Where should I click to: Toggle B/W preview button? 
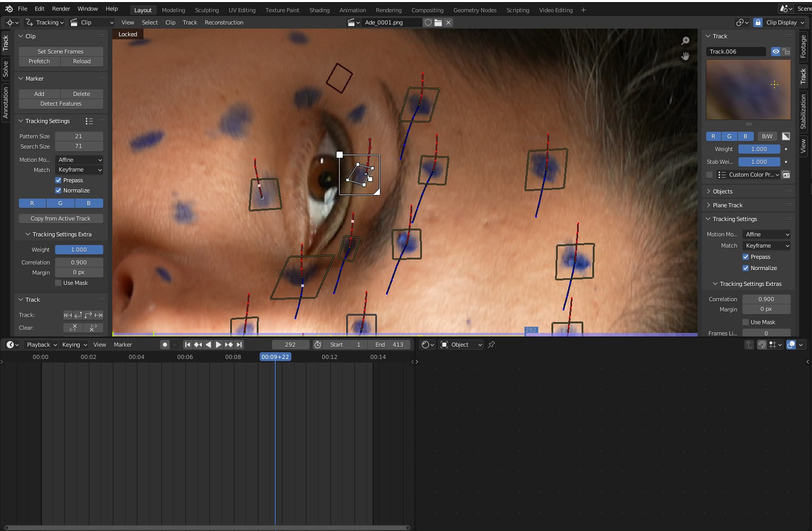point(767,136)
